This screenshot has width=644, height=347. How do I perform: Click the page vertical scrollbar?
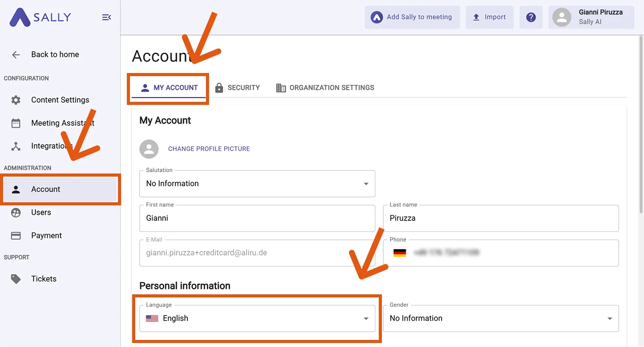tap(641, 124)
